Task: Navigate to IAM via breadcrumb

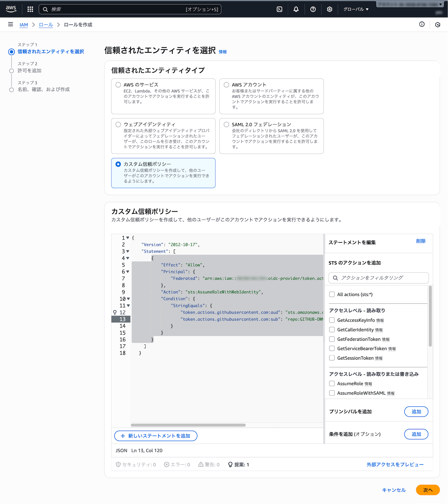Action: pos(24,25)
